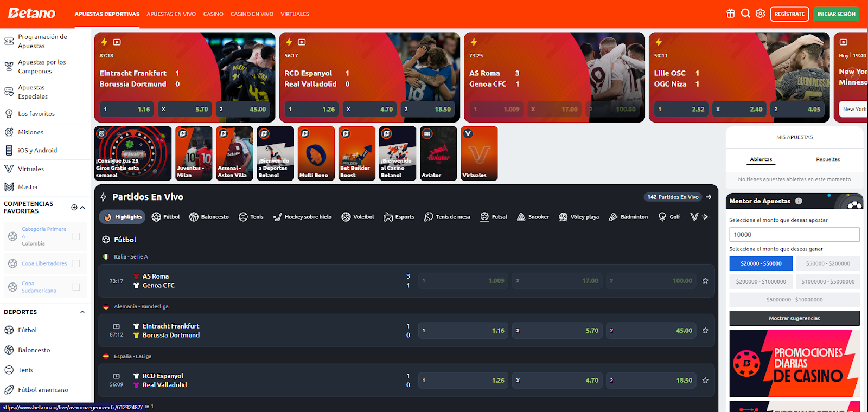This screenshot has width=868, height=412.
Task: Select the Highlights filter chip
Action: coord(123,217)
